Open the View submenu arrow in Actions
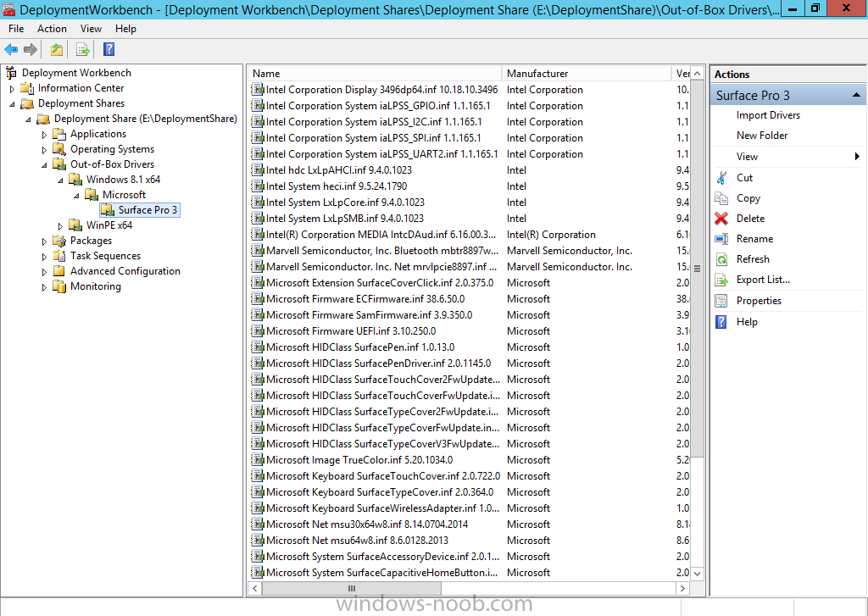Viewport: 868px width, 616px height. pos(857,157)
